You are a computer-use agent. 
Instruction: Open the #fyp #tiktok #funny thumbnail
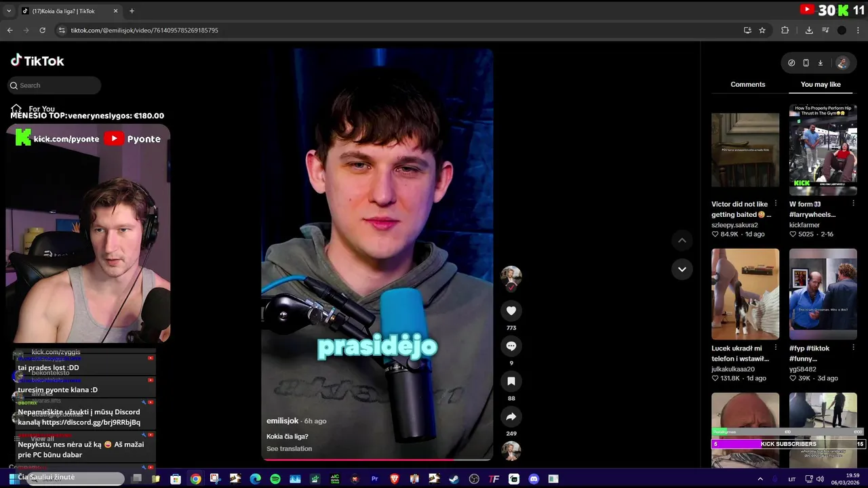pos(823,294)
